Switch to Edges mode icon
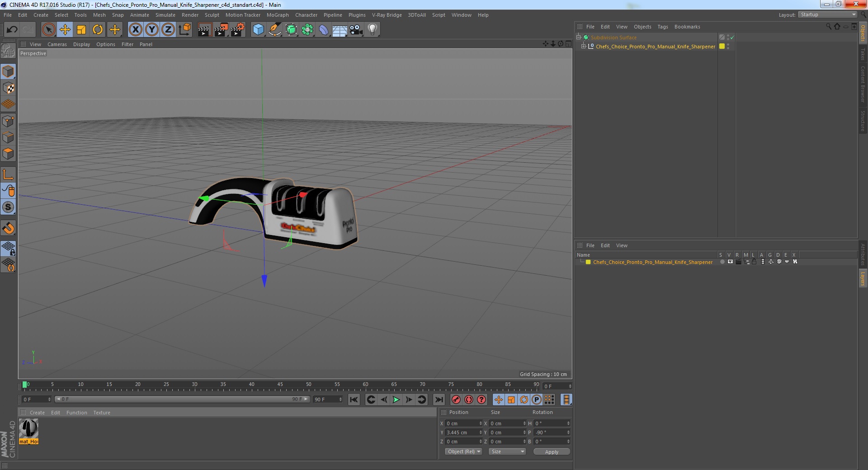The image size is (868, 470). [8, 137]
